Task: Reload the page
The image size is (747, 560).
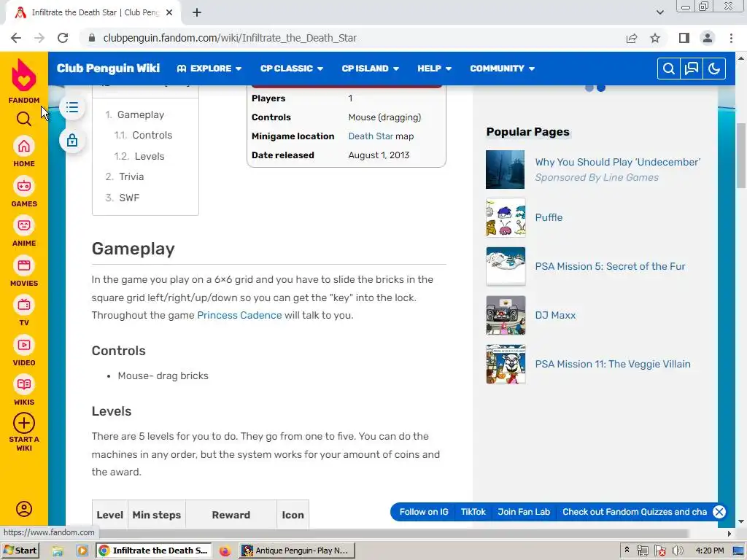Action: click(x=63, y=38)
